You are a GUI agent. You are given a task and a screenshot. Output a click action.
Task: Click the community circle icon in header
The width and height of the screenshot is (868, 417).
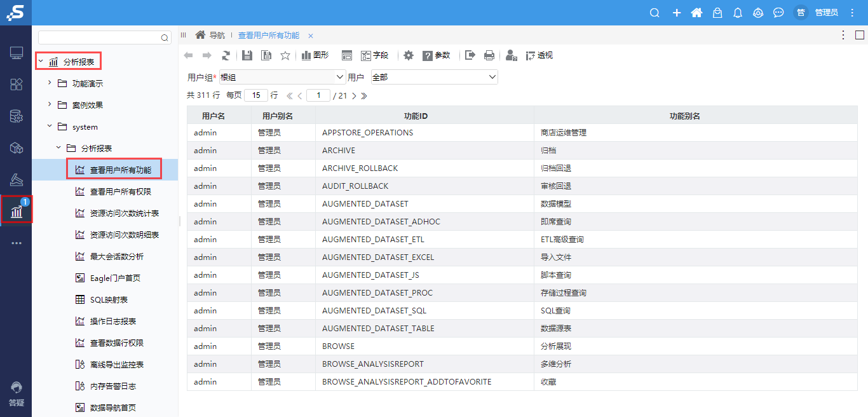pos(758,13)
